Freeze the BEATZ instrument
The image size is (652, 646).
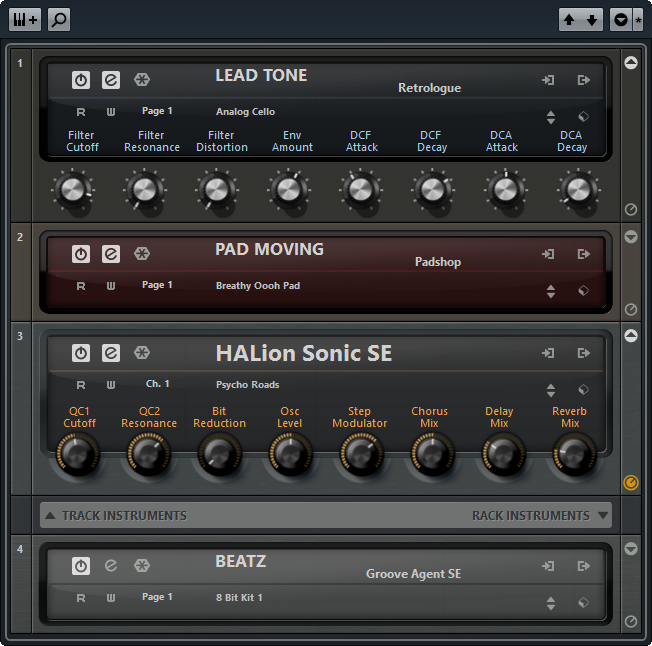pyautogui.click(x=142, y=565)
